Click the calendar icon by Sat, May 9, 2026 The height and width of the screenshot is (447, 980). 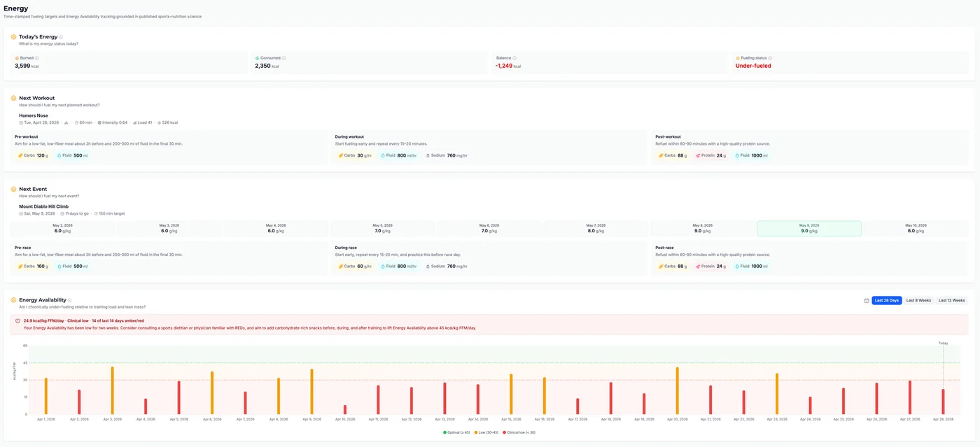tap(21, 213)
